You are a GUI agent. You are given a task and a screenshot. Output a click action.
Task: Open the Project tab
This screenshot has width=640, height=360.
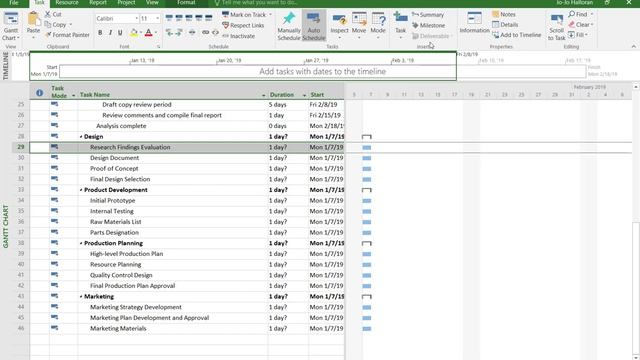(126, 3)
